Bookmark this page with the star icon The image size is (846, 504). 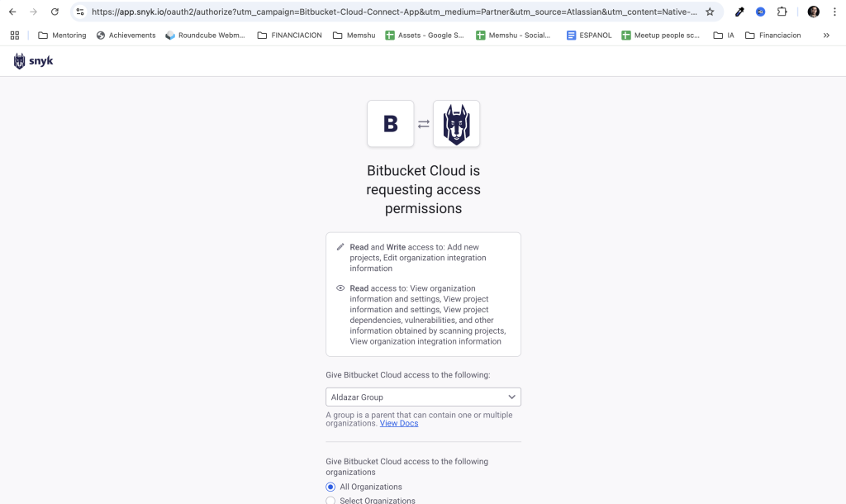(710, 12)
